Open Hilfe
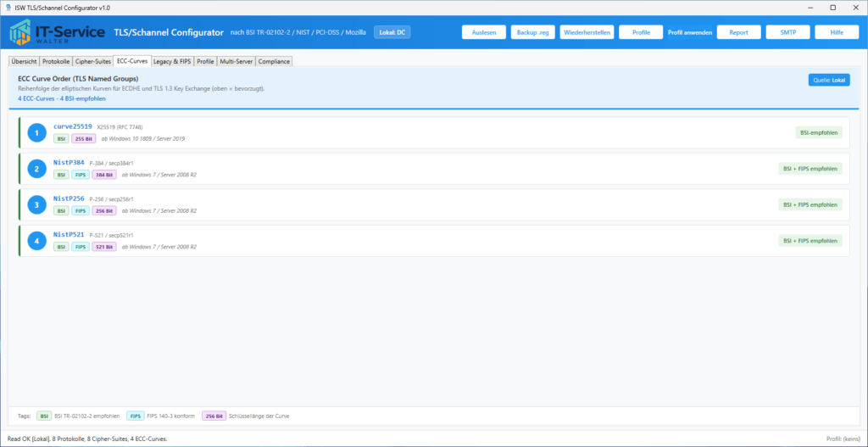 pos(837,32)
